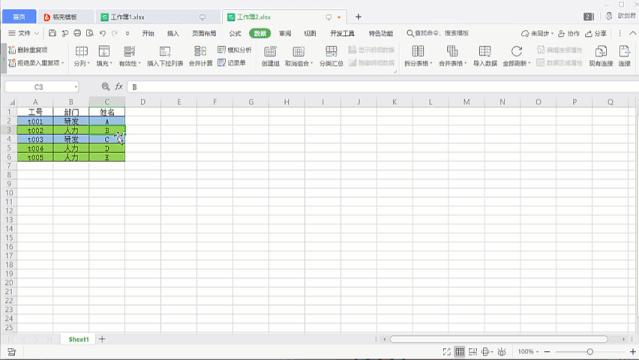Click the zoom in plus button

point(633,351)
